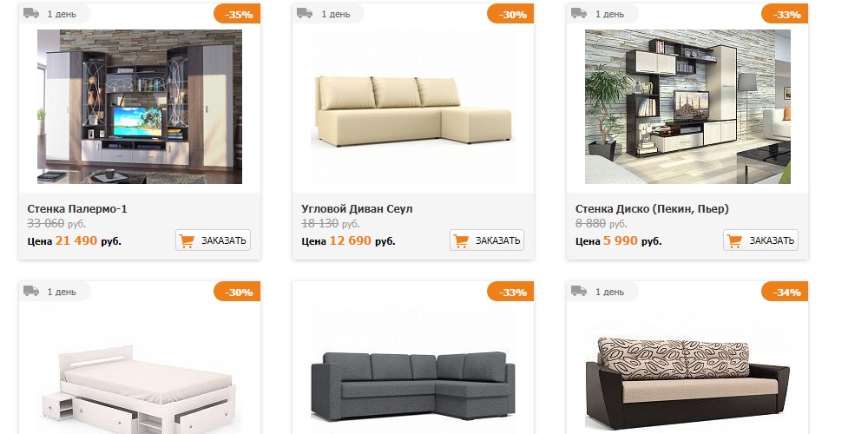Click the delivery truck icon on Стенка Палермо-1 card

click(x=31, y=13)
